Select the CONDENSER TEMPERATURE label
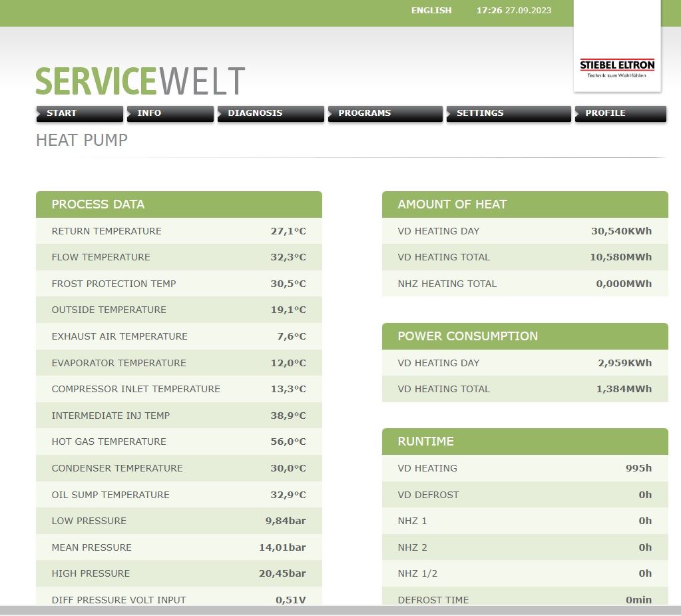 click(x=117, y=468)
